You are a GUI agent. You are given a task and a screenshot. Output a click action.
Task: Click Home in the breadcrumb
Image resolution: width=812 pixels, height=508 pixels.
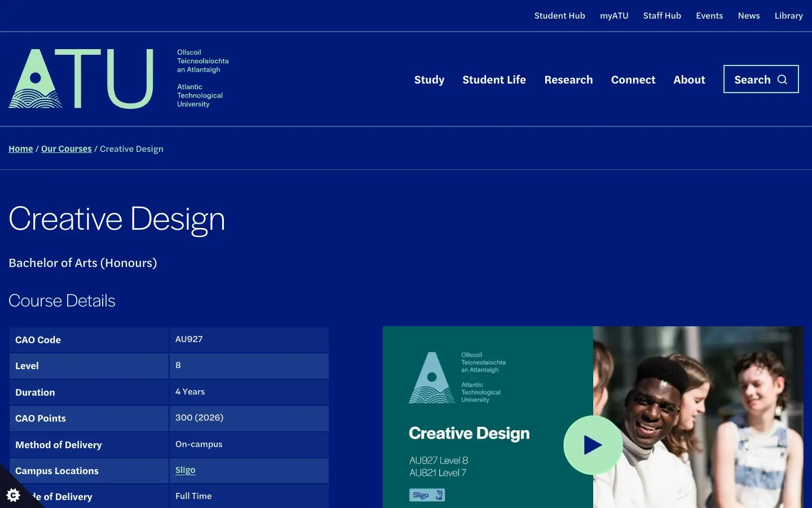tap(21, 149)
